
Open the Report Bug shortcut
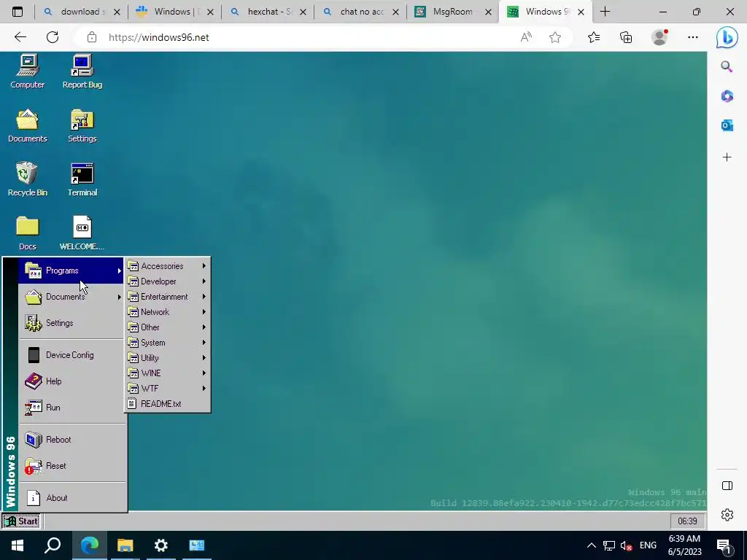(82, 71)
